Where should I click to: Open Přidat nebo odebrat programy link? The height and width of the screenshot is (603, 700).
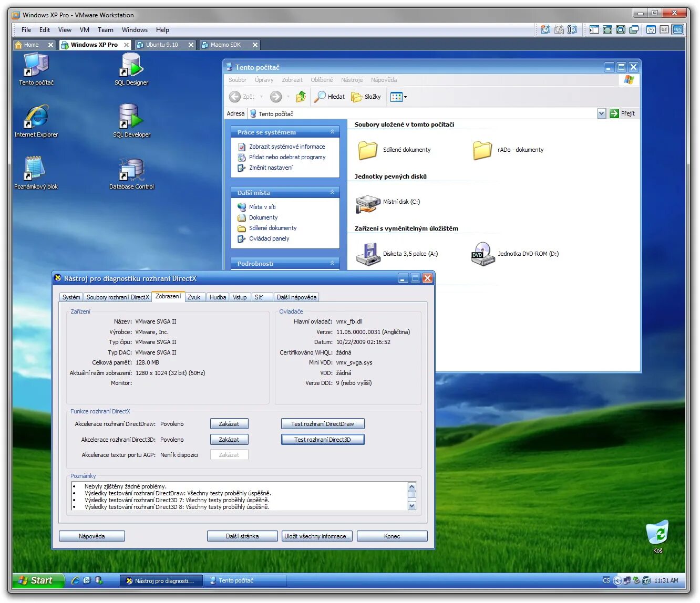[x=287, y=157]
